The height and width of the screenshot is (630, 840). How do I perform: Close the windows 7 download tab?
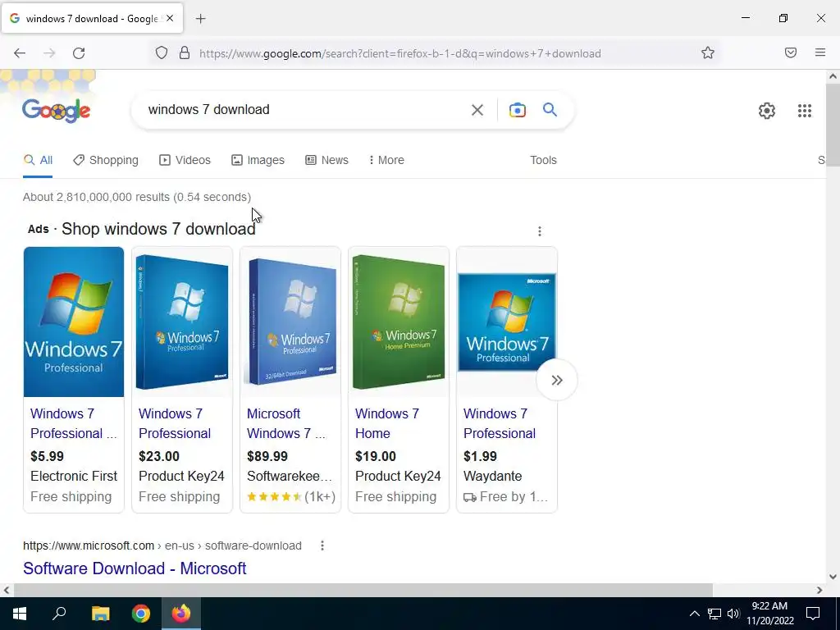[x=170, y=18]
